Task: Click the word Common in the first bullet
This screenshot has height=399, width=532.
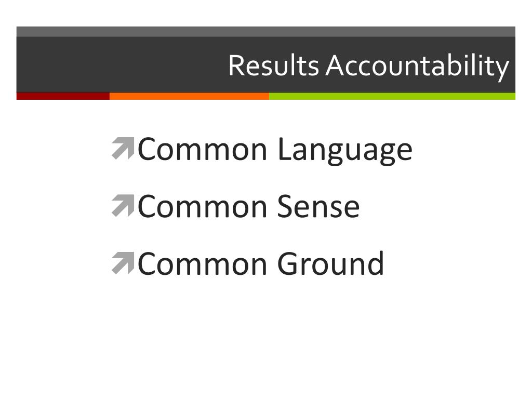Action: click(x=203, y=150)
